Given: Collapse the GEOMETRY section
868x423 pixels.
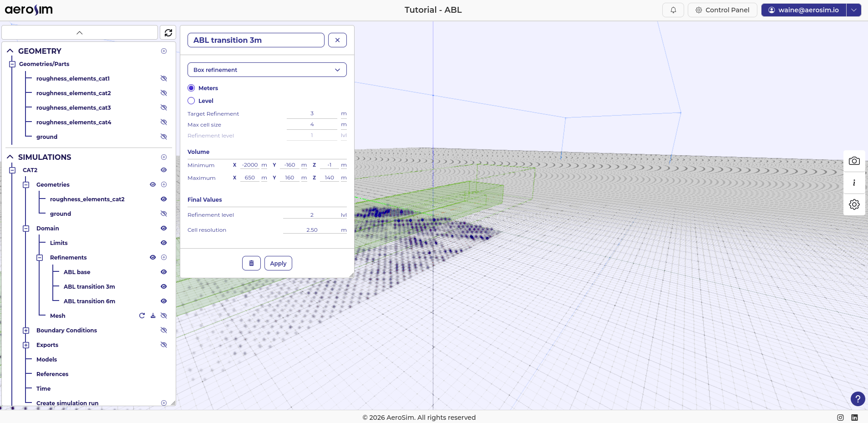Looking at the screenshot, I should (10, 51).
